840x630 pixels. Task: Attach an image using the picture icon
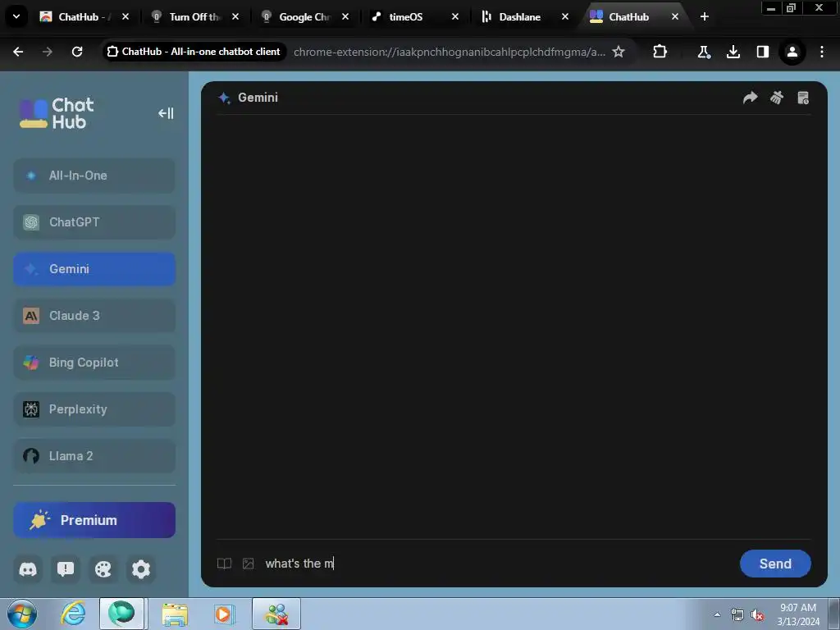coord(248,564)
